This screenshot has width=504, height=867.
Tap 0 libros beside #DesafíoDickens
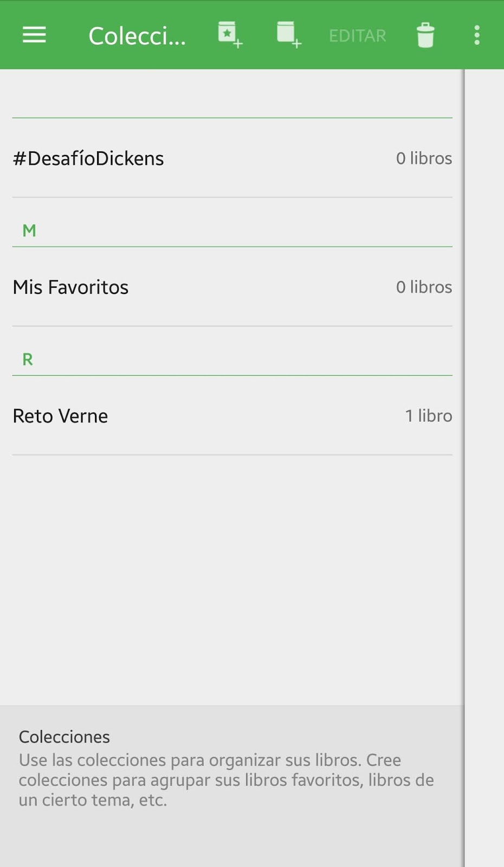424,158
